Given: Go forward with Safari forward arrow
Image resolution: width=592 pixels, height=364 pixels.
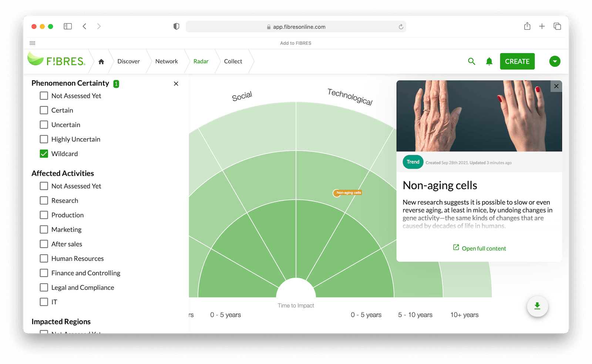Looking at the screenshot, I should [x=99, y=26].
